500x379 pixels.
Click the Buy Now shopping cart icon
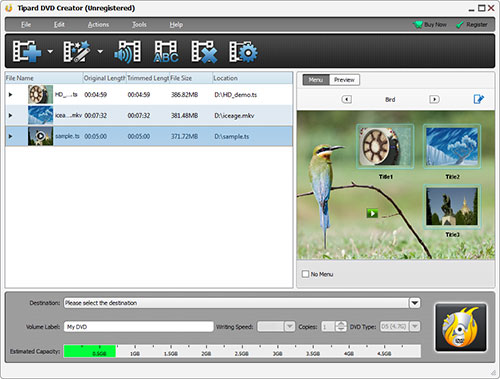tap(417, 24)
